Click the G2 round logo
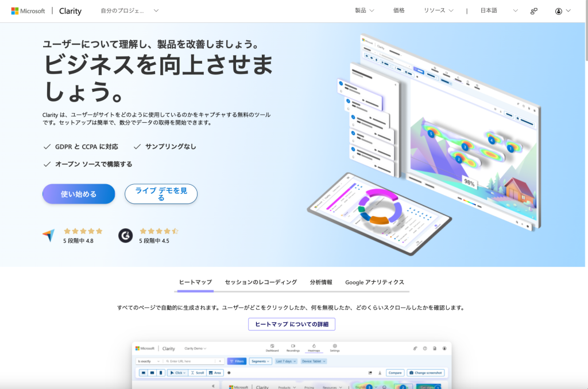The image size is (588, 389). [126, 235]
